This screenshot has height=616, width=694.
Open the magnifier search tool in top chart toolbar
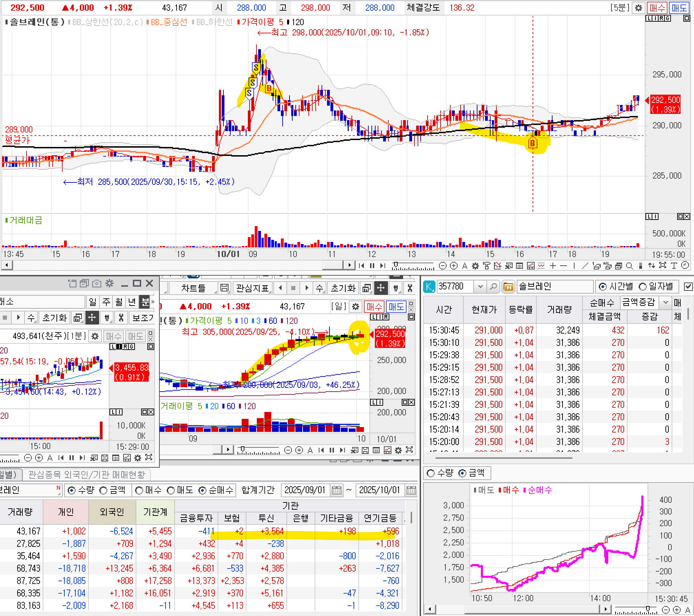(x=629, y=266)
